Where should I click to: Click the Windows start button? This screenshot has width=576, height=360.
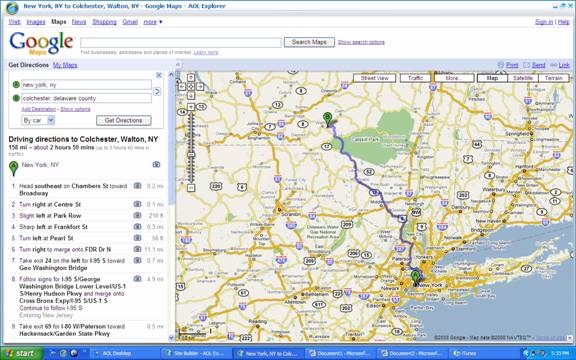[x=22, y=353]
